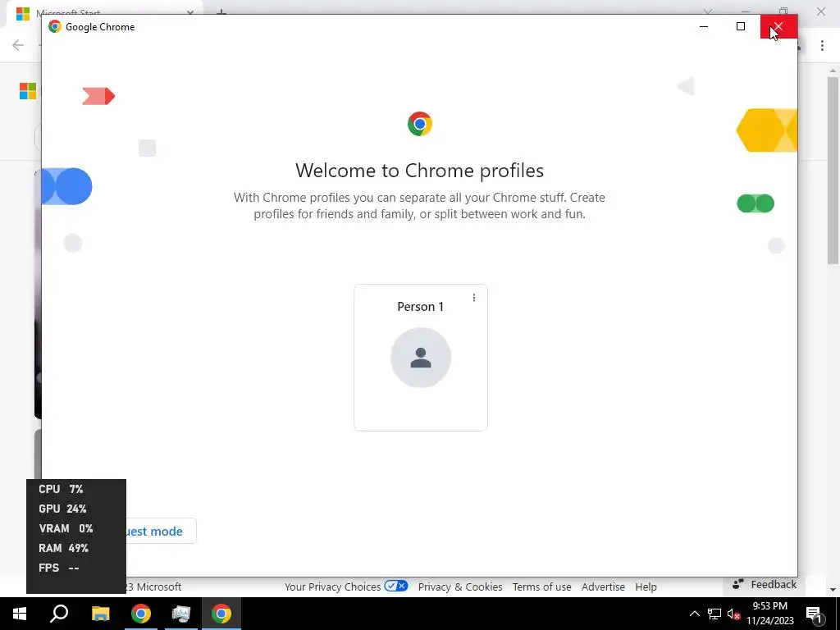Viewport: 840px width, 630px height.
Task: Open the Privacy & Cookies link
Action: click(x=460, y=587)
